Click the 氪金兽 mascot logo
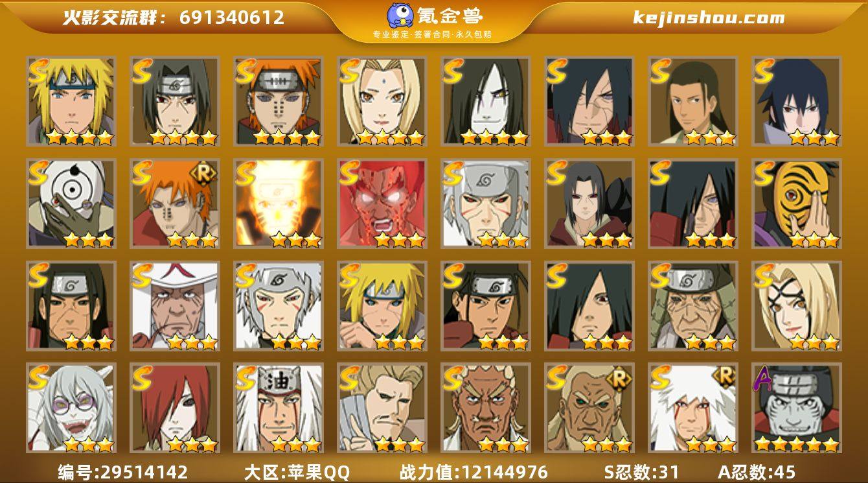The image size is (868, 483). [402, 14]
